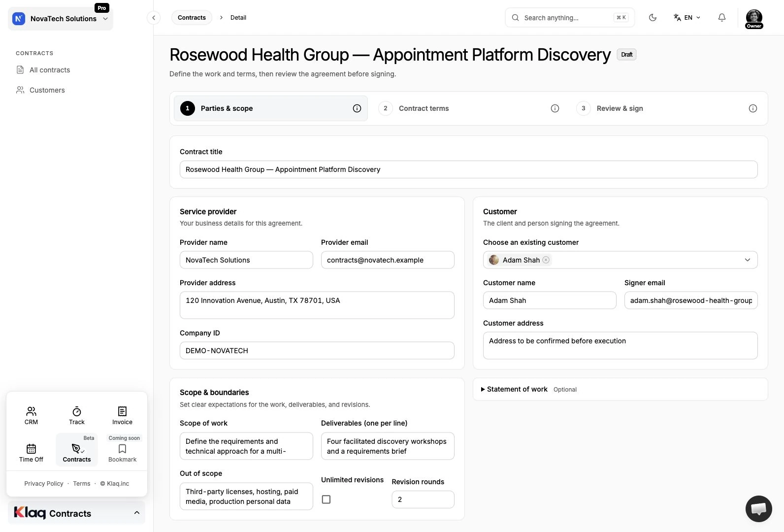784x532 pixels.
Task: Click info icon on Parties & scope step
Action: point(357,108)
